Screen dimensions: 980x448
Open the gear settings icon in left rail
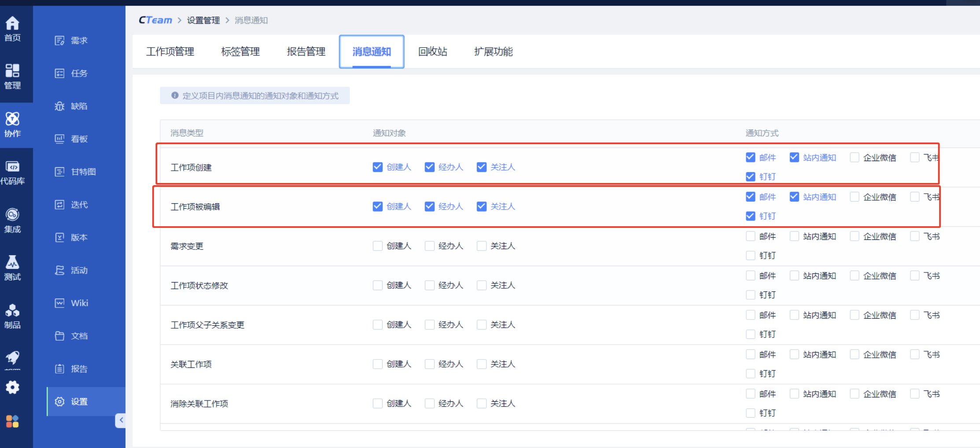pos(12,387)
